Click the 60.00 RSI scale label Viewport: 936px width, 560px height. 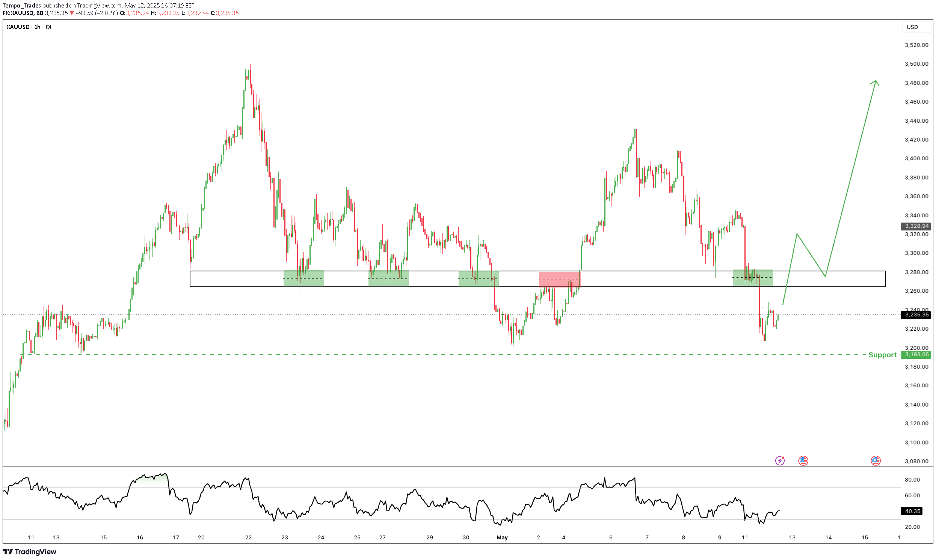click(913, 496)
